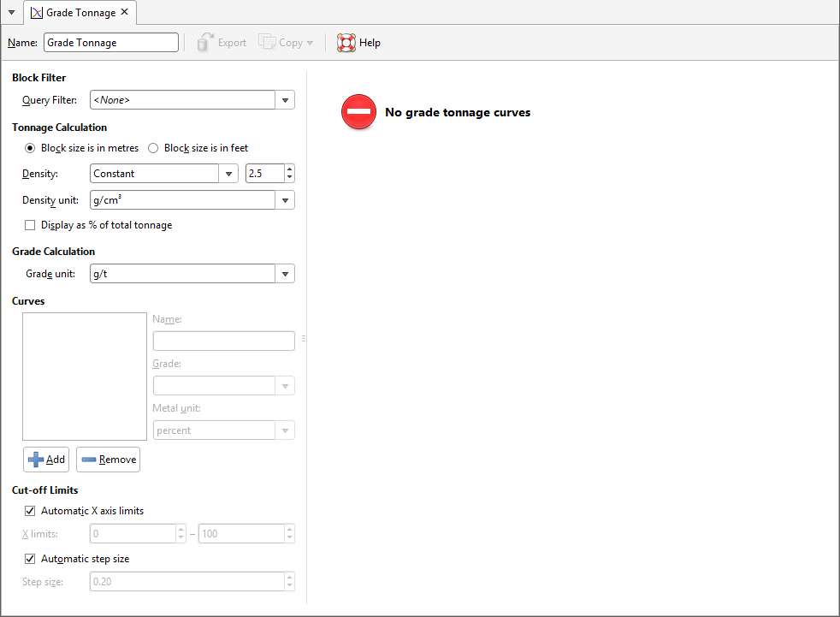The image size is (840, 617).
Task: Select Block size is in metres
Action: [x=30, y=148]
